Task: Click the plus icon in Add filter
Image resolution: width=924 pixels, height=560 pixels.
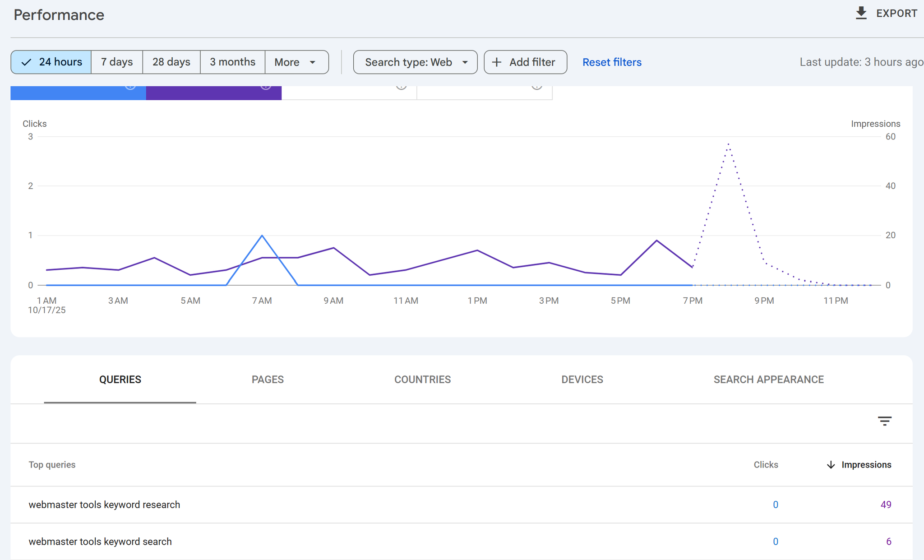Action: pos(496,62)
